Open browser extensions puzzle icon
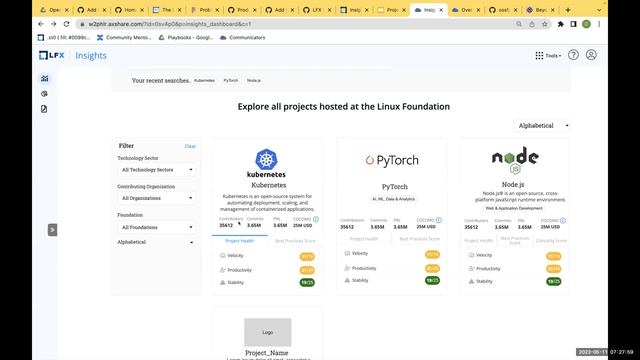This screenshot has width=640, height=360. pos(560,24)
